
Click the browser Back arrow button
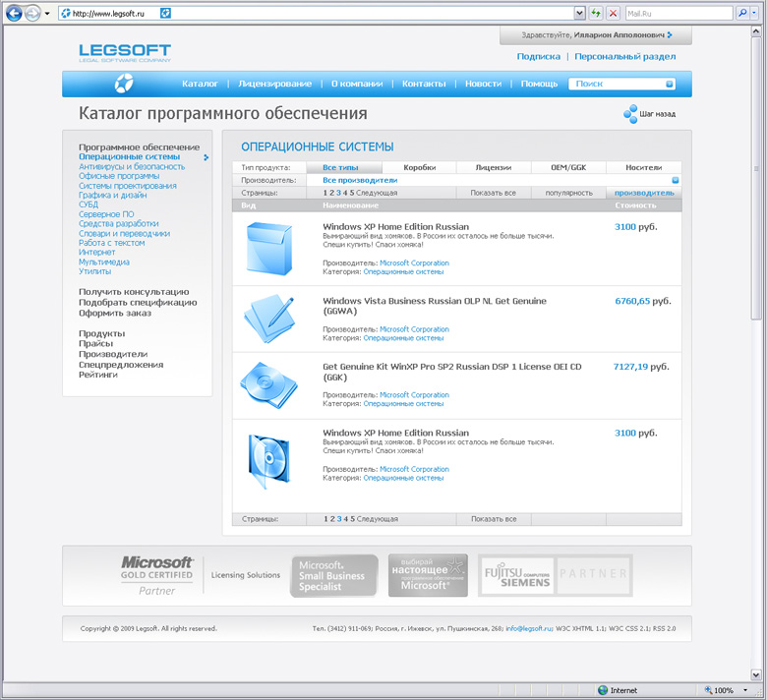pos(14,13)
